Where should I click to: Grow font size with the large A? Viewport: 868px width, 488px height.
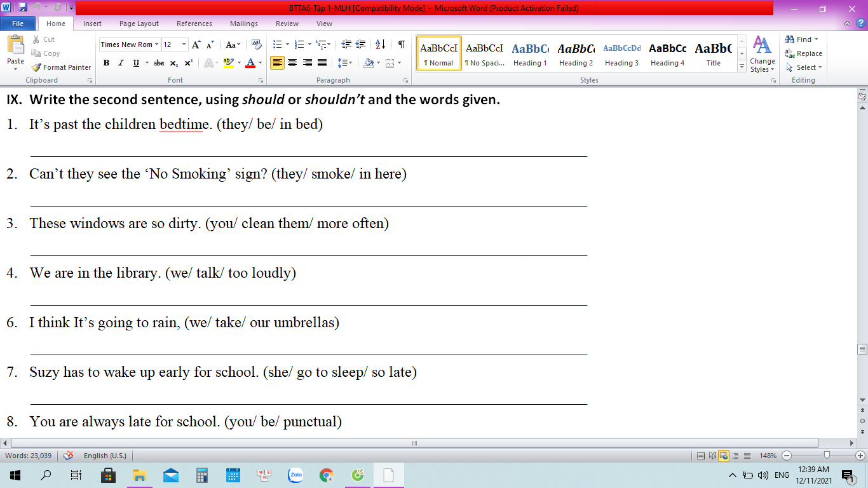196,44
